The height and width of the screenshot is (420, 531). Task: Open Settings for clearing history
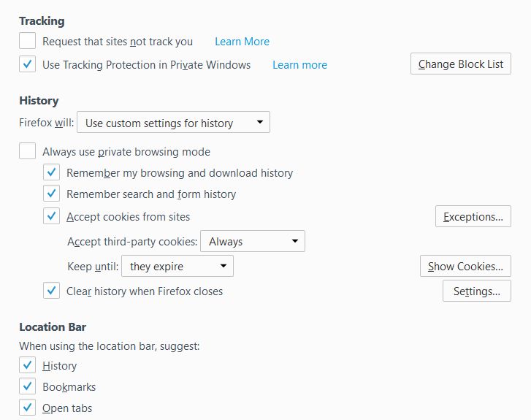coord(476,291)
